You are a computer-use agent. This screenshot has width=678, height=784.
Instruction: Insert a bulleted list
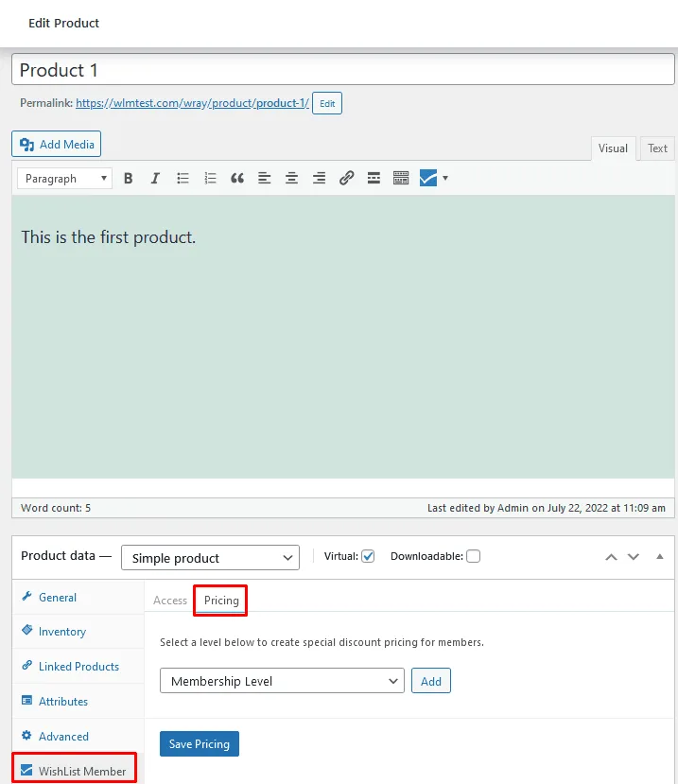coord(183,178)
